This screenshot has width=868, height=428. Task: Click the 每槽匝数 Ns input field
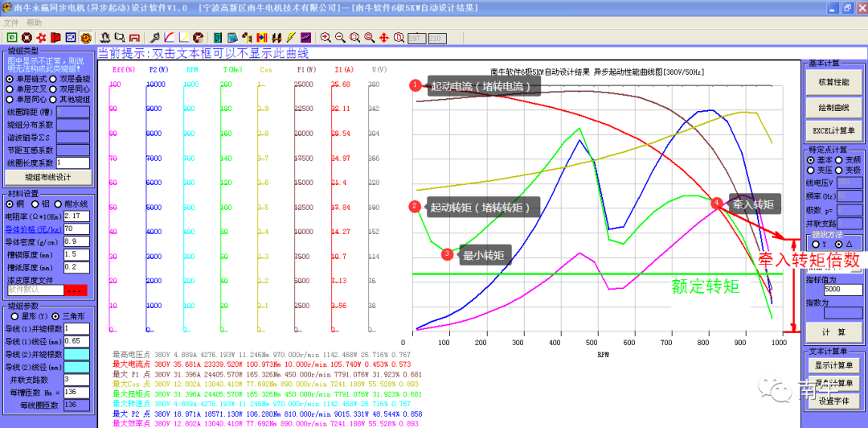tap(76, 393)
